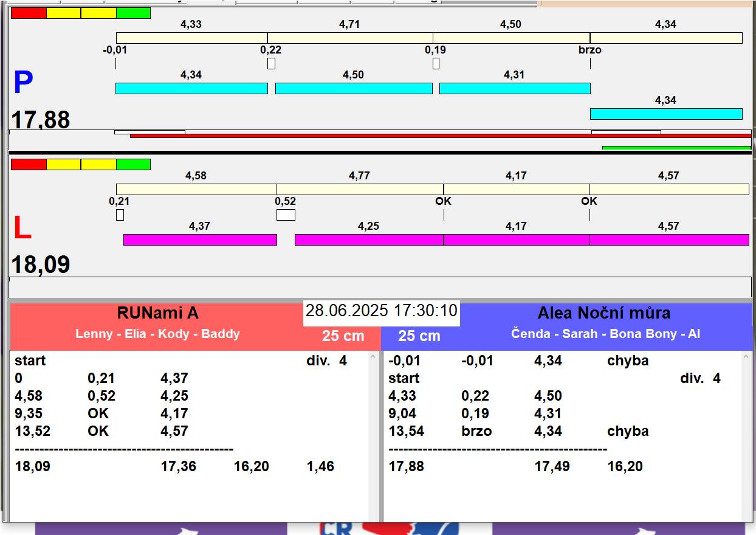This screenshot has height=535, width=756.
Task: Click the wide pass box under 0,52 in lane L
Action: [286, 215]
